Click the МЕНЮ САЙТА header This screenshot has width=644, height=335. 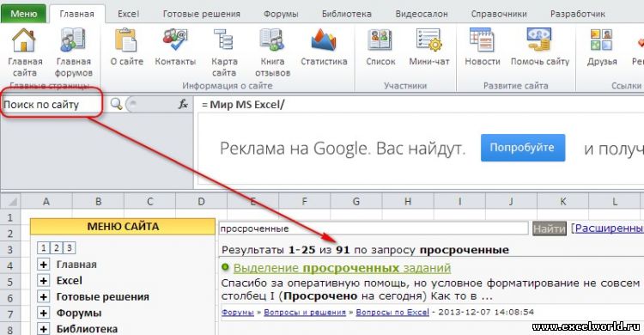tap(123, 227)
